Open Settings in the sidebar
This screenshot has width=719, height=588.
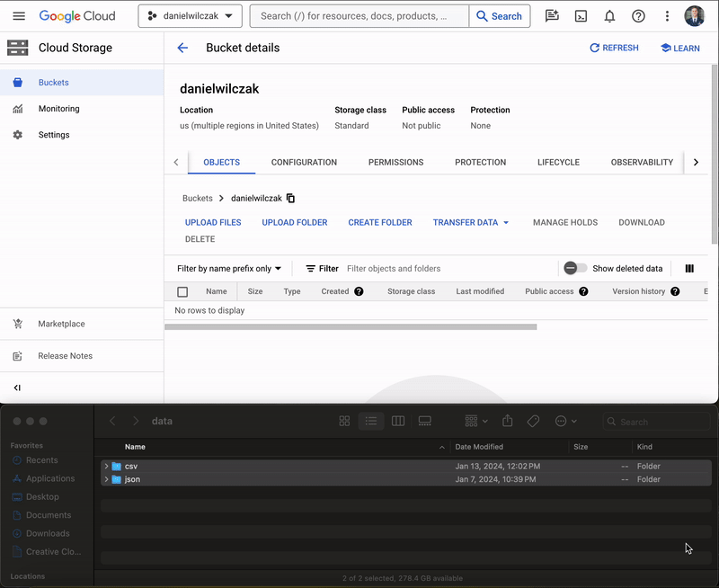82,135
